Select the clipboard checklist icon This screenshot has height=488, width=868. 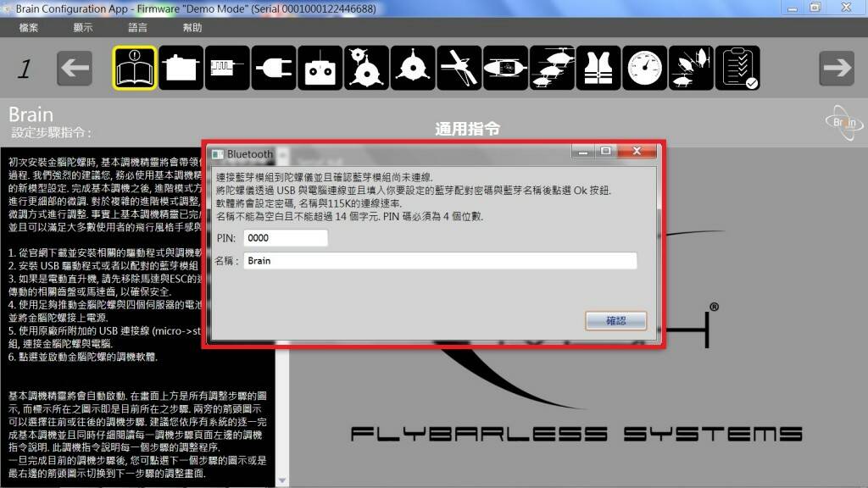[x=737, y=69]
